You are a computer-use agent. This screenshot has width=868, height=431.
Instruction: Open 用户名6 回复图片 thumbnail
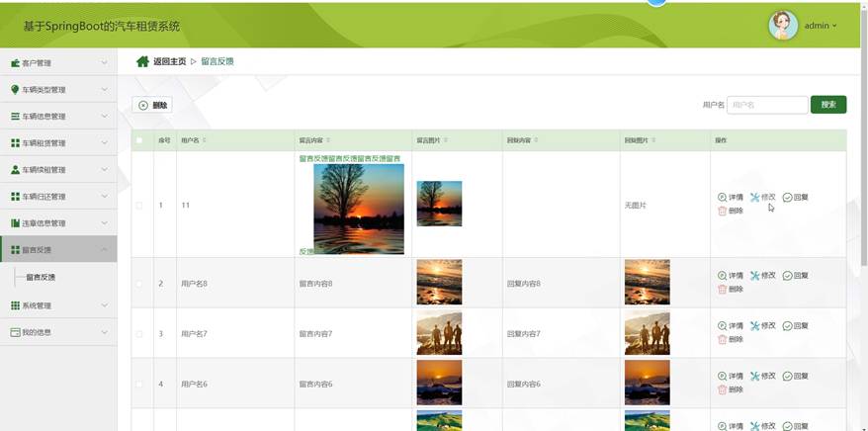(648, 383)
